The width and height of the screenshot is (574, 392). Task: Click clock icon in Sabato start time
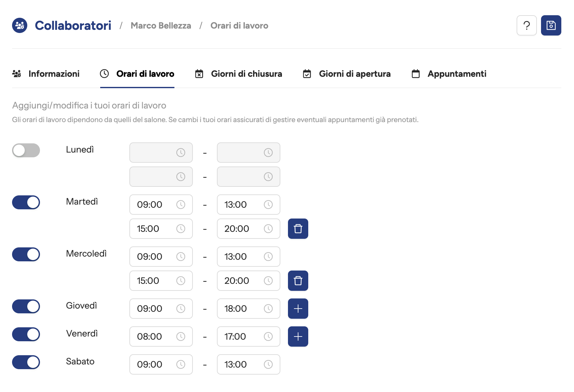(181, 364)
